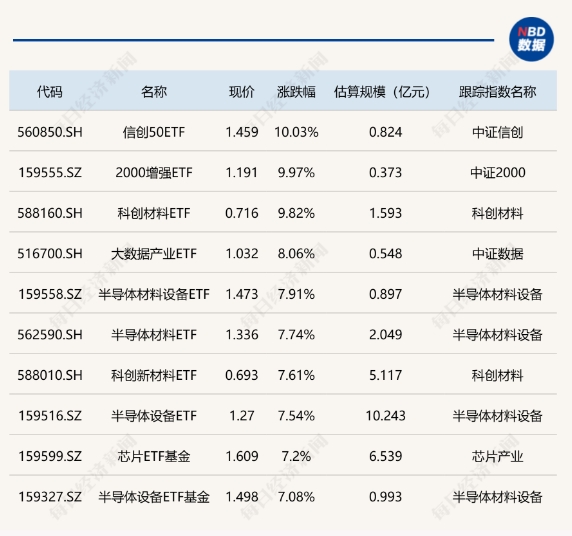Click the NBD数据 logo badge
Image resolution: width=572 pixels, height=536 pixels.
coord(531,39)
